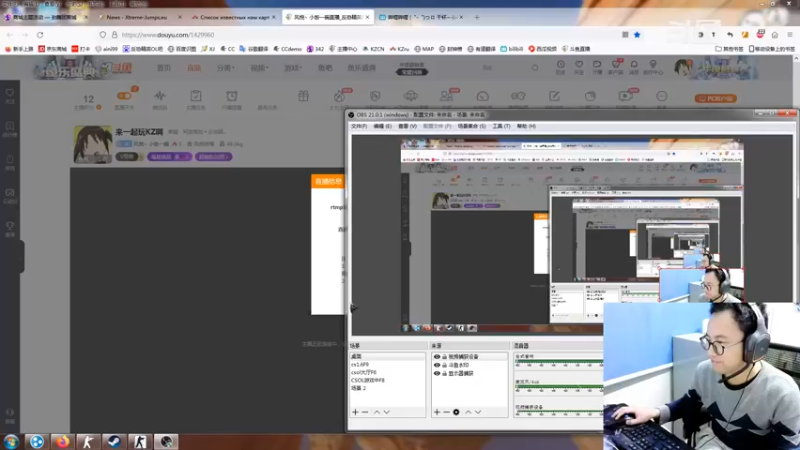The width and height of the screenshot is (800, 450).
Task: Open source properties gear in OBS
Action: [456, 412]
